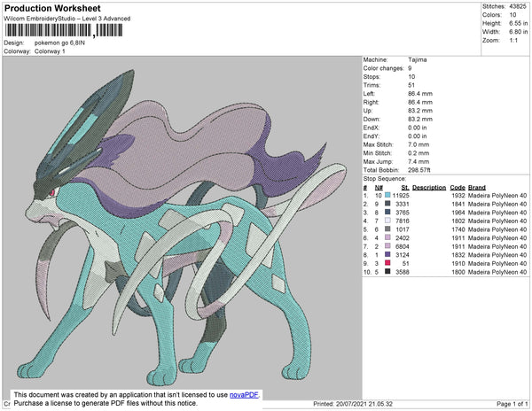Click the 'Description' column header
This screenshot has width=532, height=411.
coord(429,188)
